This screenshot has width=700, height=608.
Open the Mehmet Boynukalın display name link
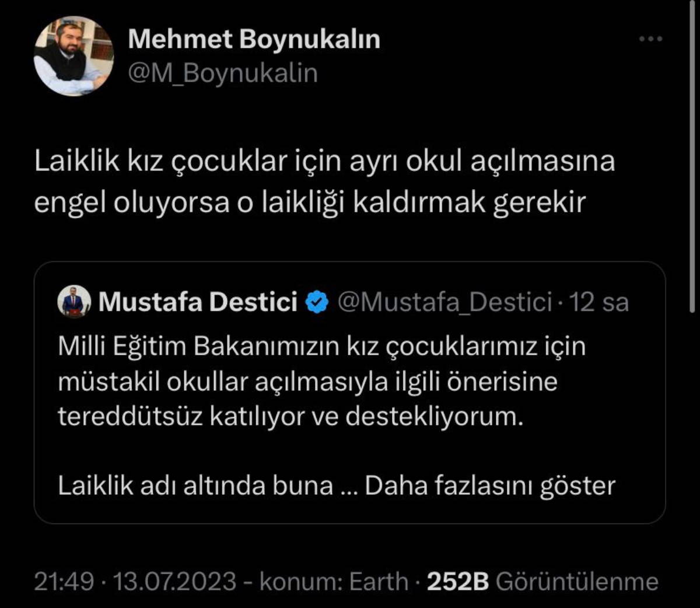(254, 39)
